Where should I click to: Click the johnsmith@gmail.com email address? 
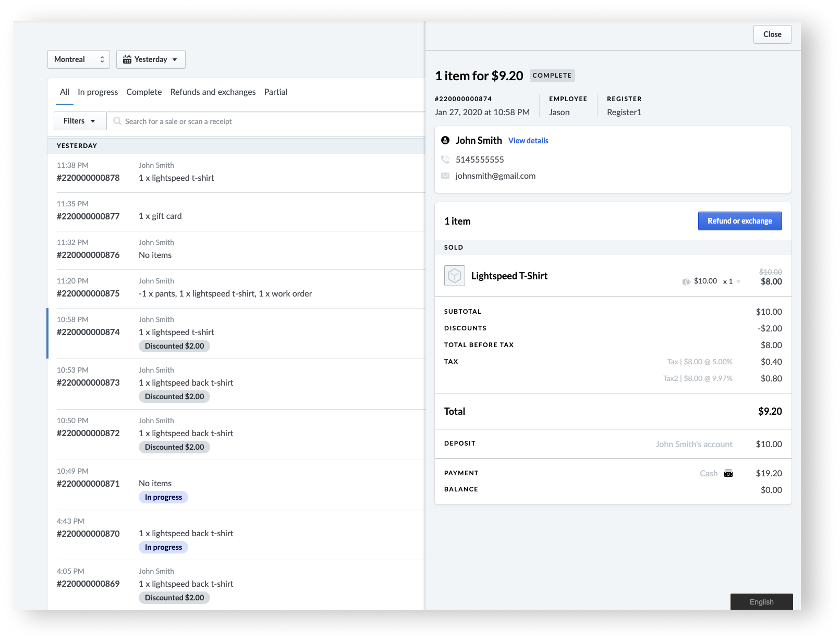tap(495, 176)
